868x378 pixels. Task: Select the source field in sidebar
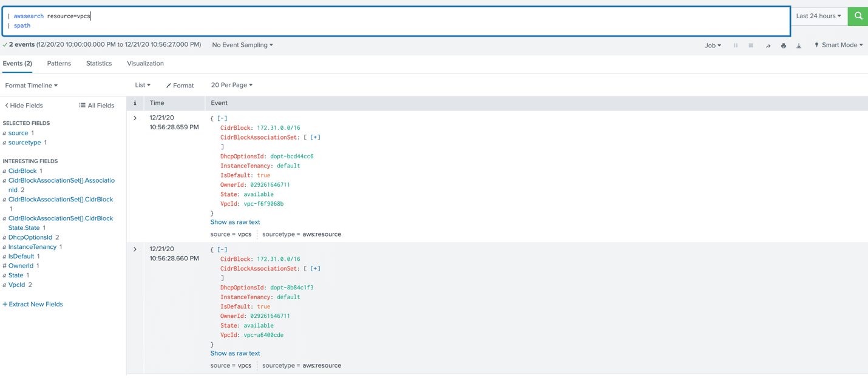(x=18, y=133)
